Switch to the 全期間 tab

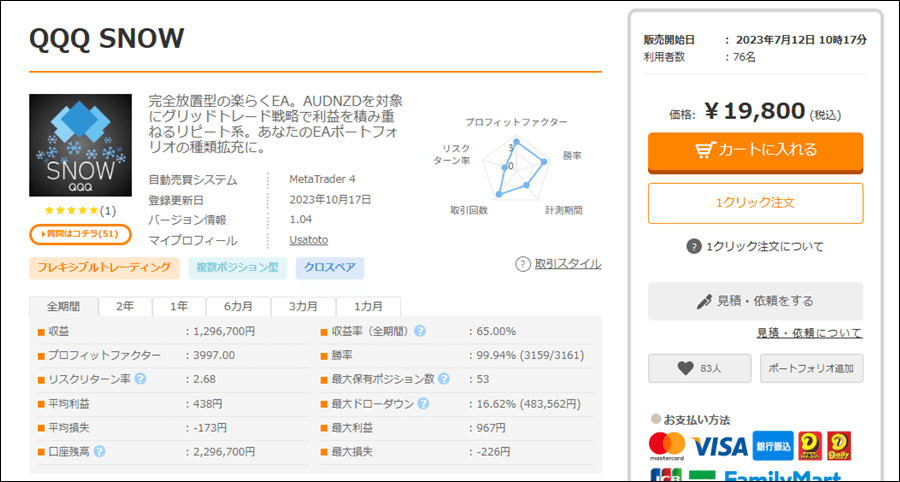pos(63,306)
